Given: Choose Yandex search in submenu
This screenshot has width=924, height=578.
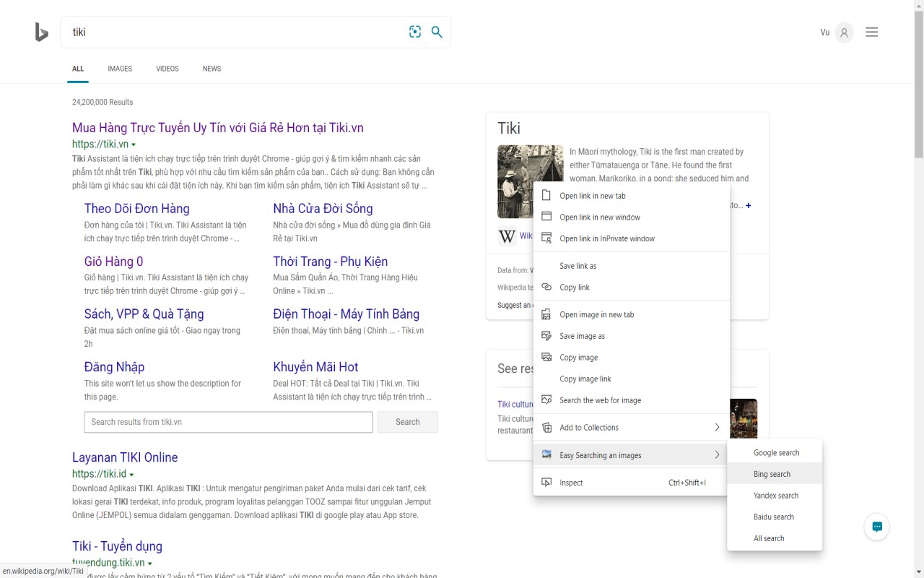Looking at the screenshot, I should tap(775, 496).
